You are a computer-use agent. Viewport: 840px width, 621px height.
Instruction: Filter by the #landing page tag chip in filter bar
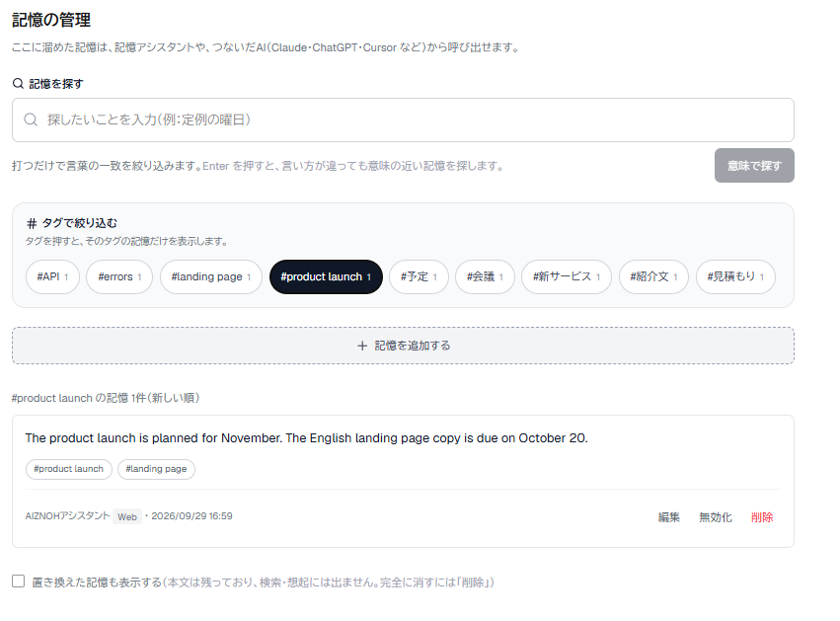point(211,277)
